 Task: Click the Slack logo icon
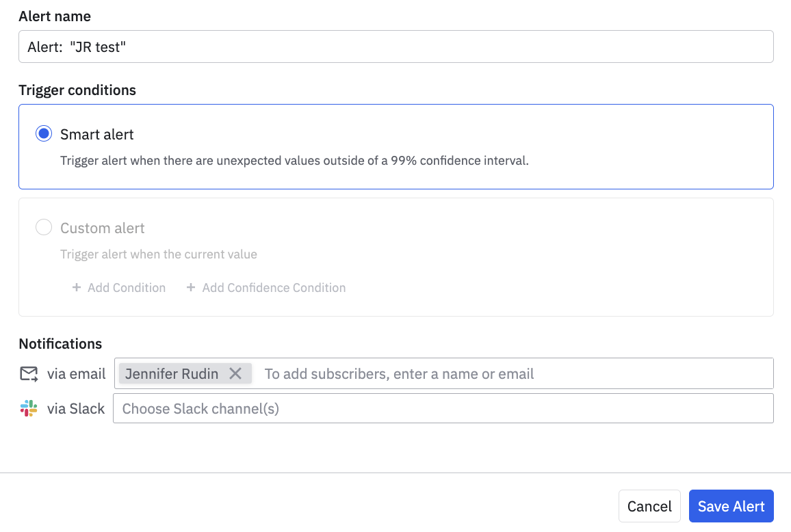29,409
